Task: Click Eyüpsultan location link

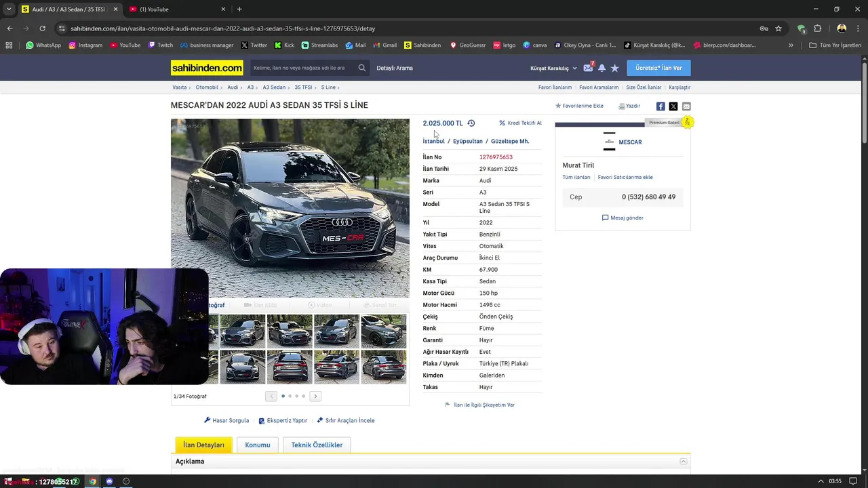Action: click(468, 141)
